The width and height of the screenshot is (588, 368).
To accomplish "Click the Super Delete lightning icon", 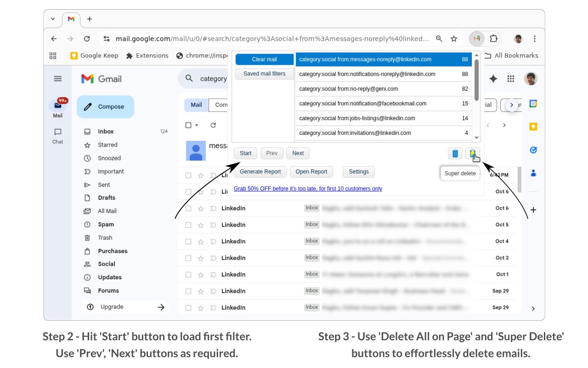I will pyautogui.click(x=473, y=153).
